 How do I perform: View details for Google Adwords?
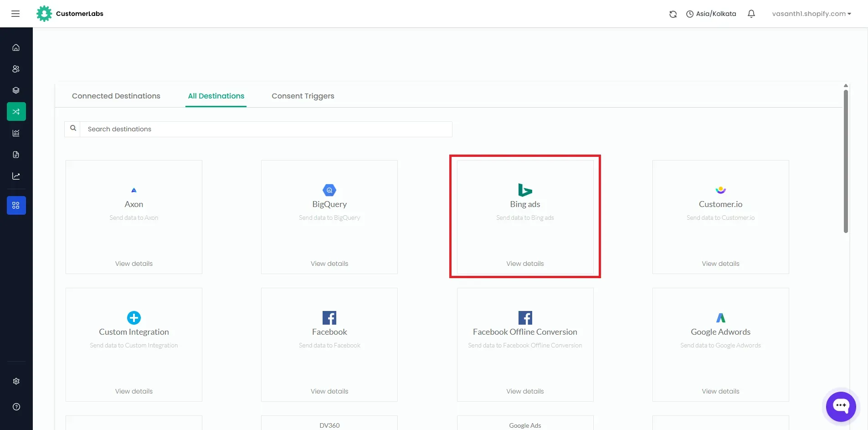[x=721, y=391]
